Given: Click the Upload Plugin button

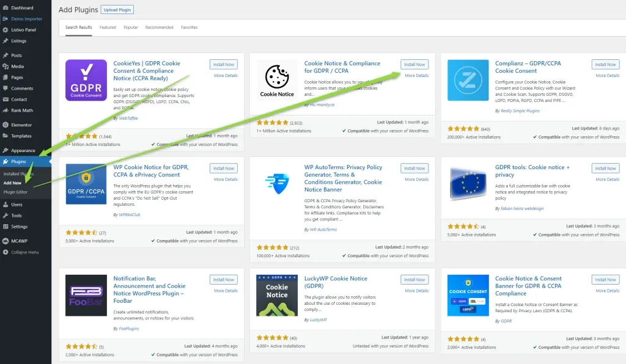Looking at the screenshot, I should [117, 10].
